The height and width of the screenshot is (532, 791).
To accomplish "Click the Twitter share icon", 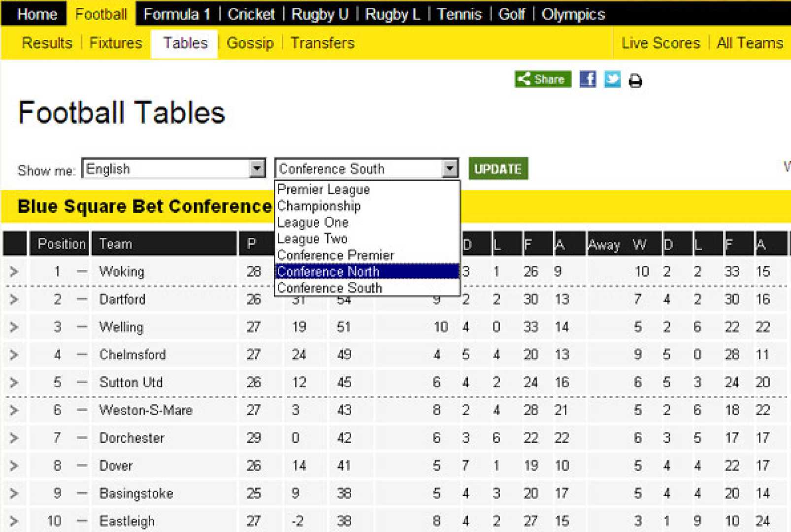I will (612, 79).
